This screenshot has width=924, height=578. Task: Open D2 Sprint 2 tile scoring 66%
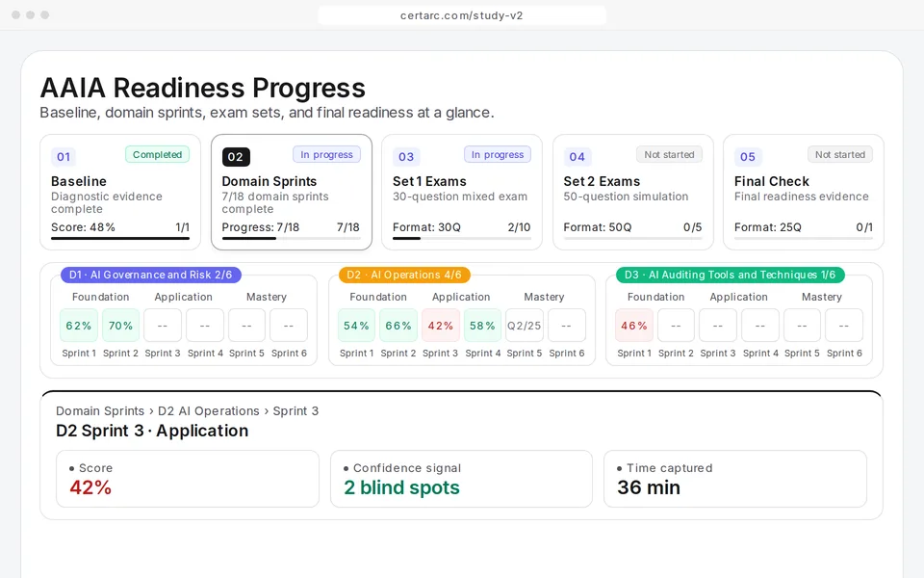(x=398, y=326)
